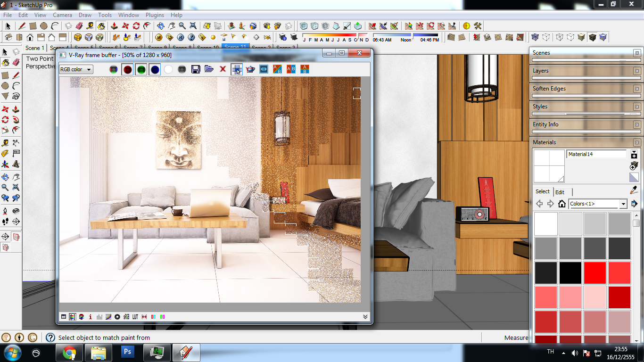644x362 pixels.
Task: Open the Window menu
Action: tap(129, 15)
